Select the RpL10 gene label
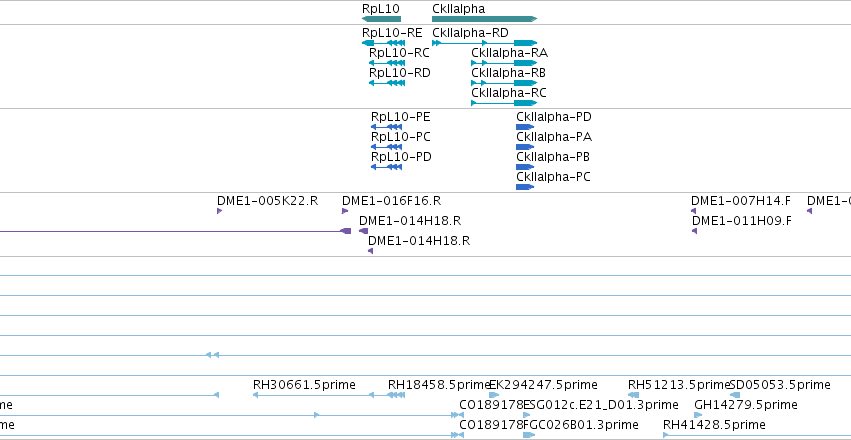The width and height of the screenshot is (851, 440). 380,9
